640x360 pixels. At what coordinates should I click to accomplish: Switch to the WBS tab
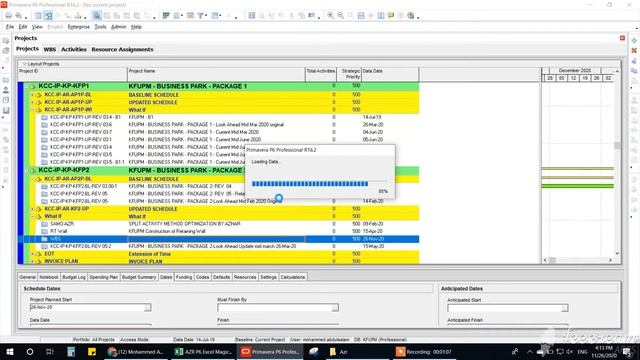pyautogui.click(x=49, y=49)
